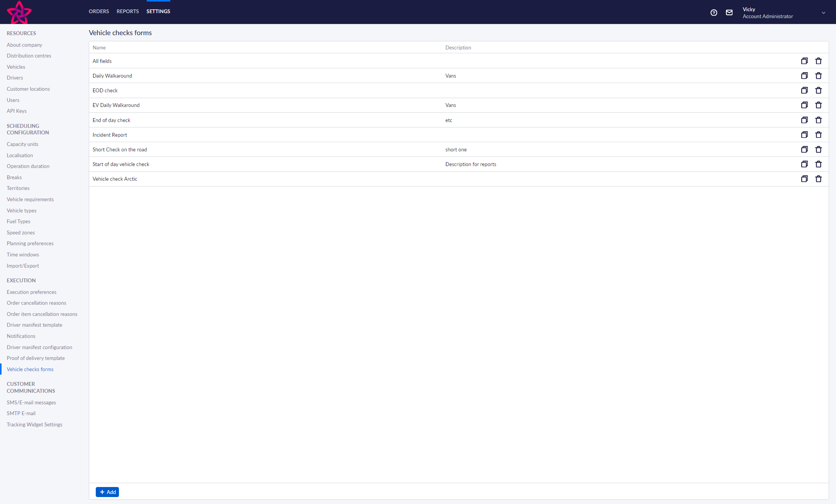Open Execution preferences

point(32,292)
